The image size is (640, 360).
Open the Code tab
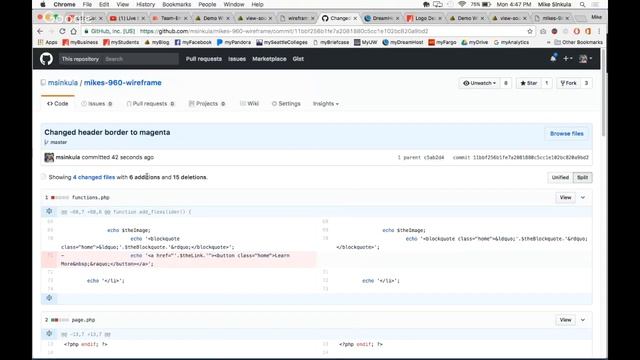pos(58,104)
